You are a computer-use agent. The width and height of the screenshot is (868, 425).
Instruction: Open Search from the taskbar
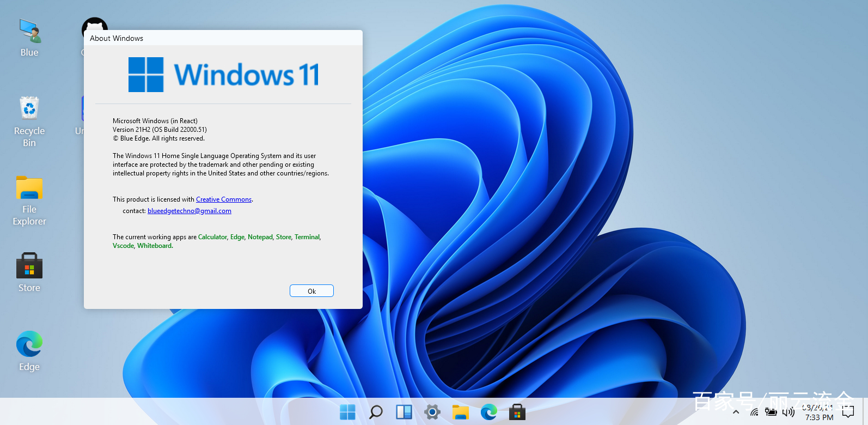[376, 412]
